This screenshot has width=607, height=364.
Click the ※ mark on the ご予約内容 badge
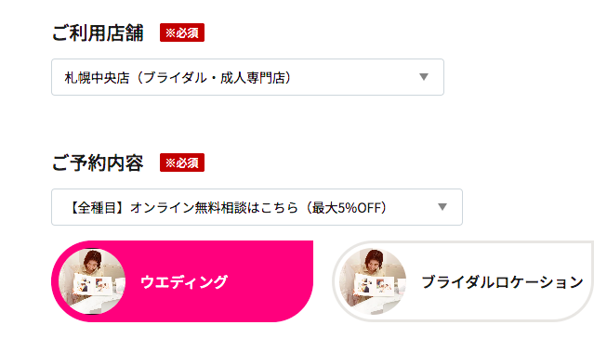tap(170, 162)
